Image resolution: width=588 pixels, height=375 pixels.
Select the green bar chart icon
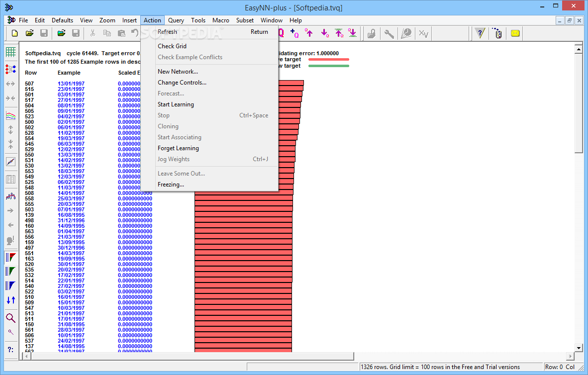point(11,271)
